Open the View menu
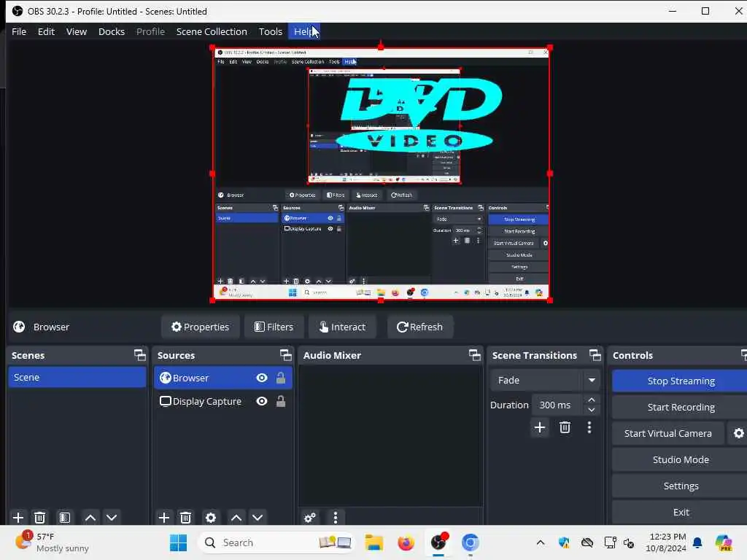747x560 pixels. [76, 31]
